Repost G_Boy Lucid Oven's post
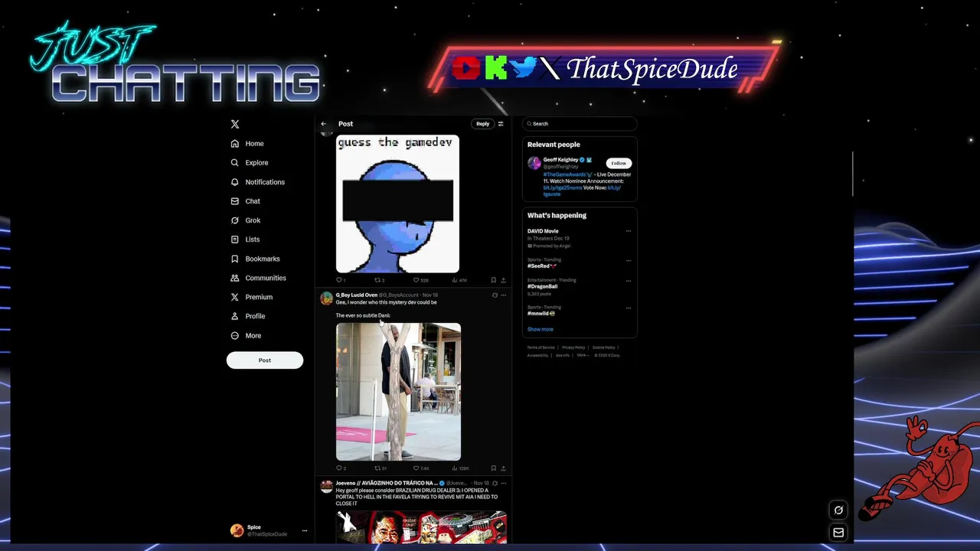Viewport: 980px width, 551px height. (x=380, y=468)
